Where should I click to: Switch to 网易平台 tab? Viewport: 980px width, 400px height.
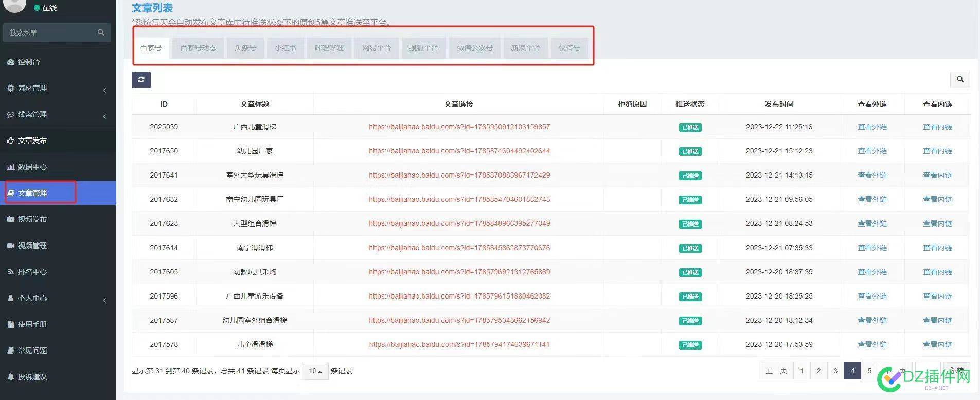[376, 48]
